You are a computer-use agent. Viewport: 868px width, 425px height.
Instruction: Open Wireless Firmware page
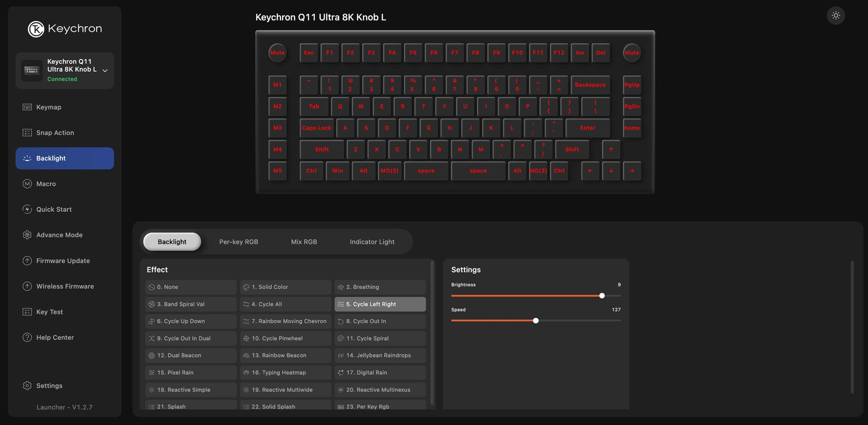[65, 286]
